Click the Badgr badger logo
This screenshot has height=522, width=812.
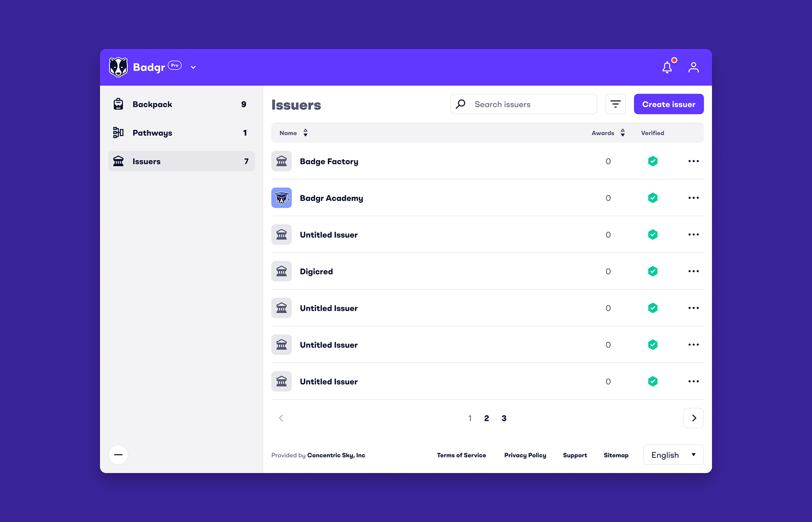coord(118,67)
